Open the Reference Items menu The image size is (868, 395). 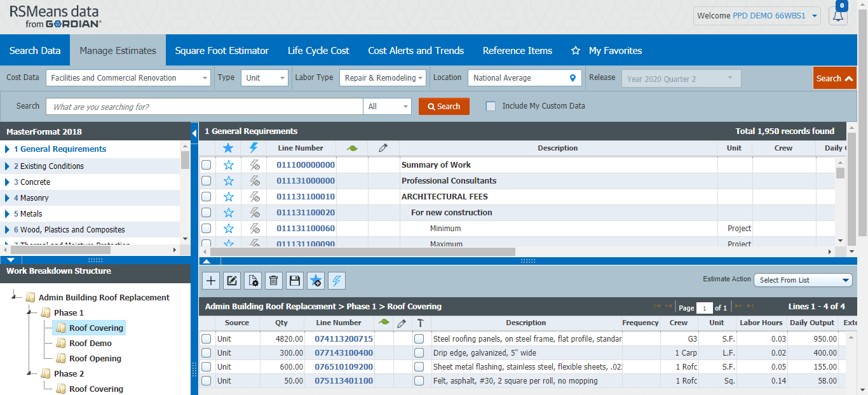tap(517, 50)
